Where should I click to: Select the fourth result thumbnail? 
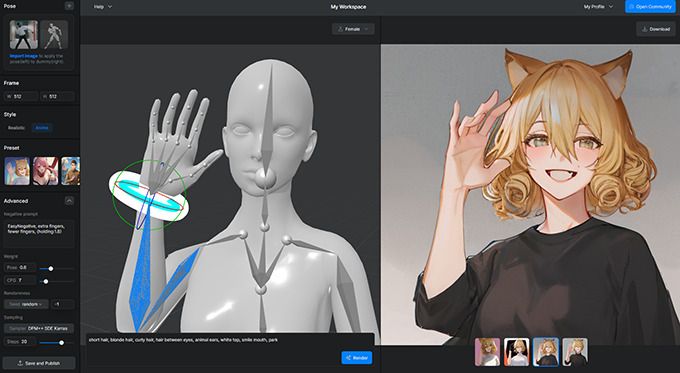(575, 352)
